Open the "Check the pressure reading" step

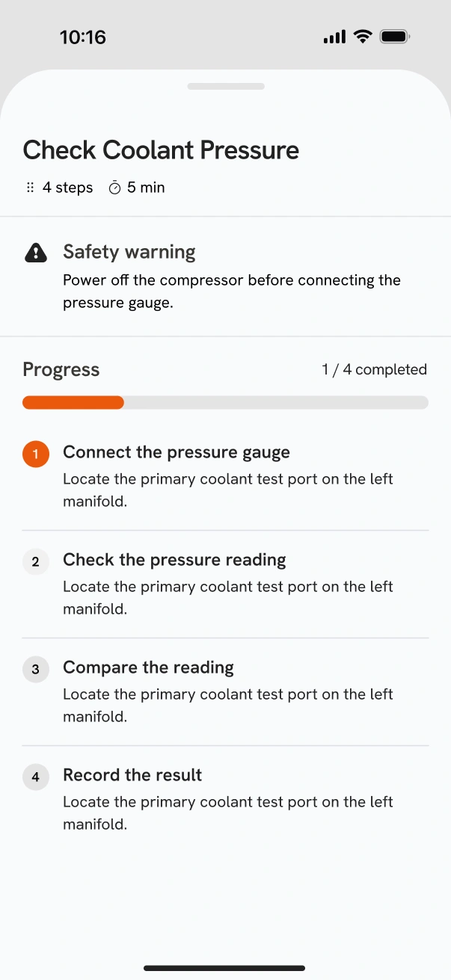click(225, 584)
